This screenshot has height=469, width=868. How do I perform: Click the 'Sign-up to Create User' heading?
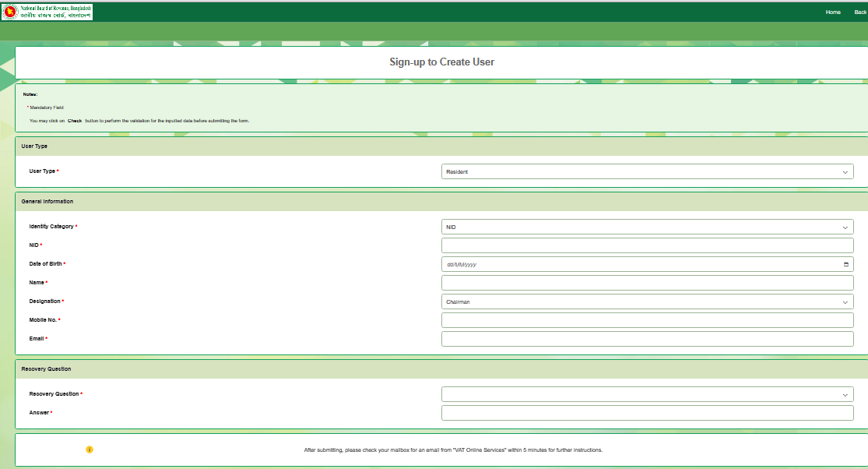click(x=441, y=62)
